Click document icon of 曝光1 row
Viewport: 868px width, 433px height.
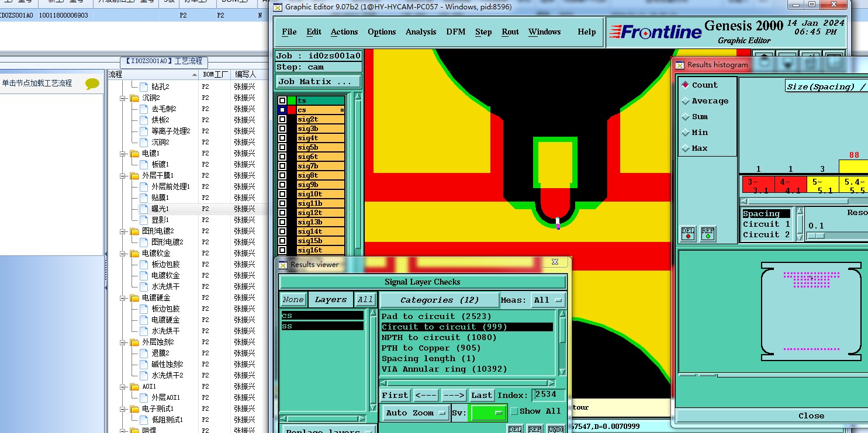(144, 209)
